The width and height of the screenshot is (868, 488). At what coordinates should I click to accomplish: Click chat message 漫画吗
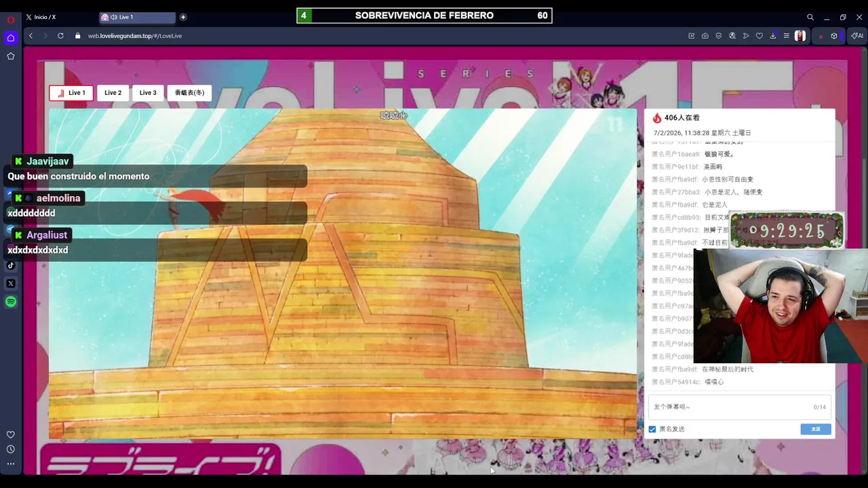point(713,167)
